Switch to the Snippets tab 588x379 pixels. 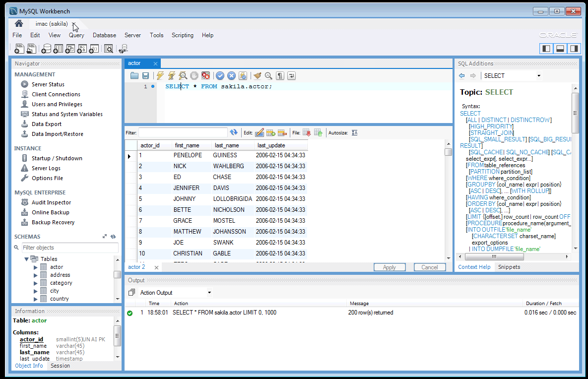click(x=509, y=267)
